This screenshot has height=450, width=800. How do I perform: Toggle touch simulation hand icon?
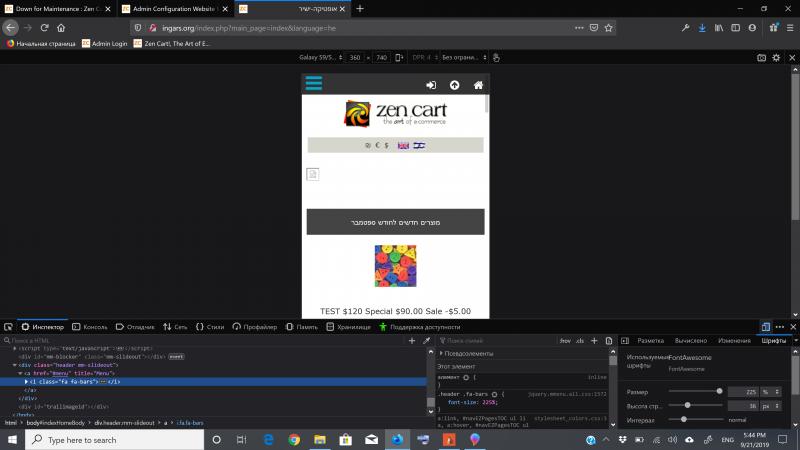coord(496,58)
